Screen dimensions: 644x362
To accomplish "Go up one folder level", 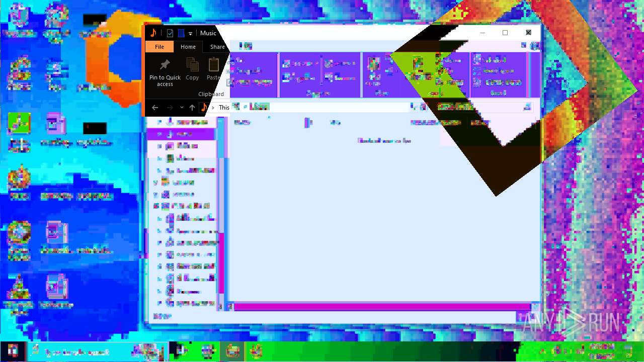I will coord(192,108).
